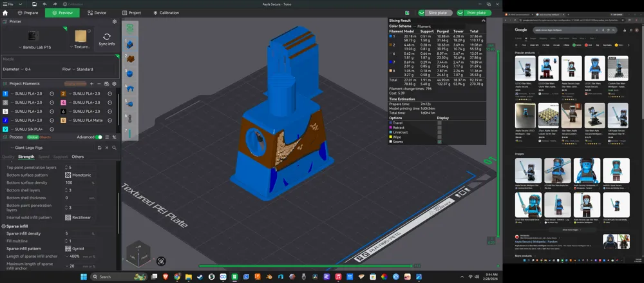Switch to the Project tab
The width and height of the screenshot is (644, 283).
(x=131, y=13)
